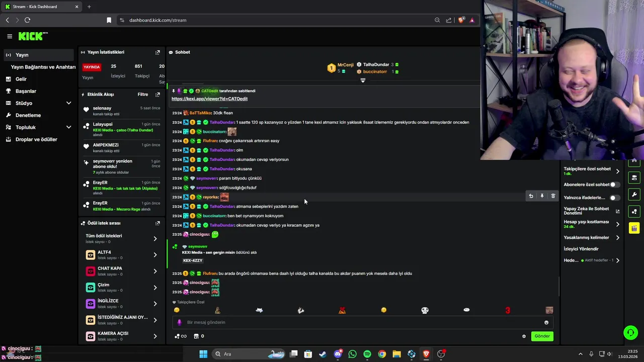Click the wrench icon in the right sidebar
The width and height of the screenshot is (644, 362).
pyautogui.click(x=634, y=195)
